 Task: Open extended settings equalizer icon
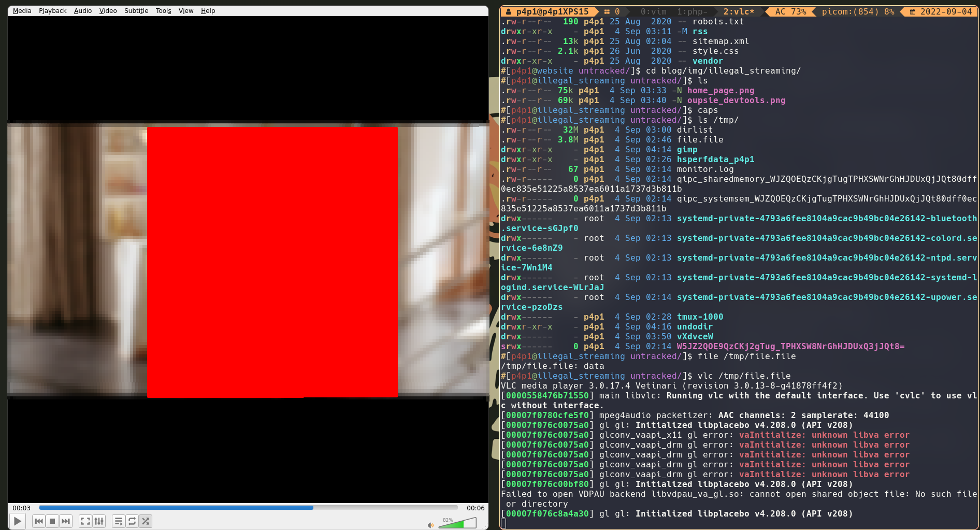click(99, 521)
